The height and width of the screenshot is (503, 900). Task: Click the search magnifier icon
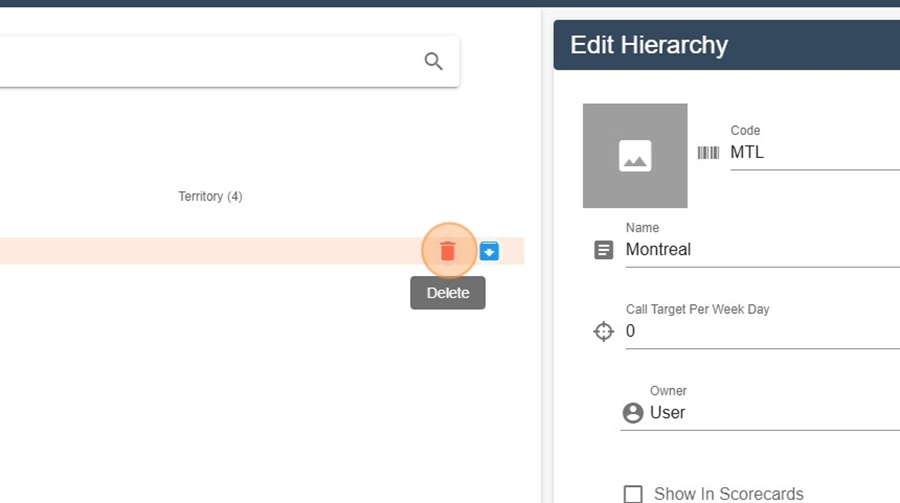(x=433, y=61)
